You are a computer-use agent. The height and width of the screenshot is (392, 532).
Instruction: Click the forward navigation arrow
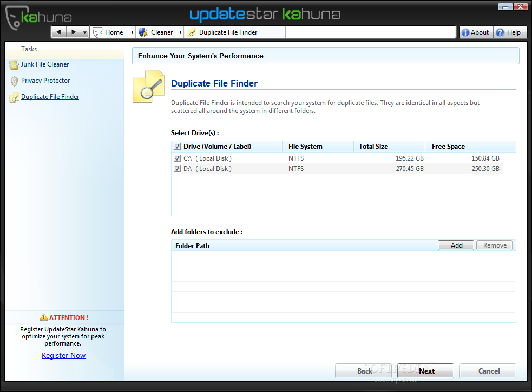click(x=74, y=32)
